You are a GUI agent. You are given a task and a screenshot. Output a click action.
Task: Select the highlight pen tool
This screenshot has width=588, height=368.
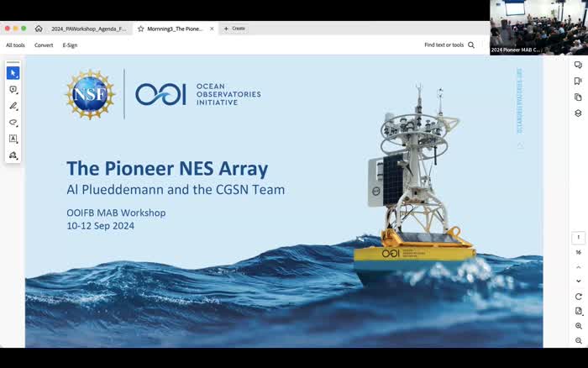point(13,107)
